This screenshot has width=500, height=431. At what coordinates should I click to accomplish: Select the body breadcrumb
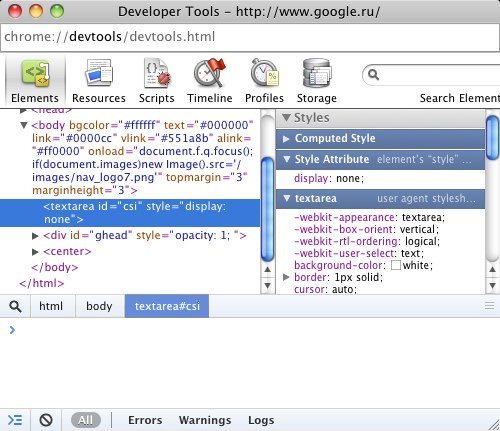coord(99,306)
